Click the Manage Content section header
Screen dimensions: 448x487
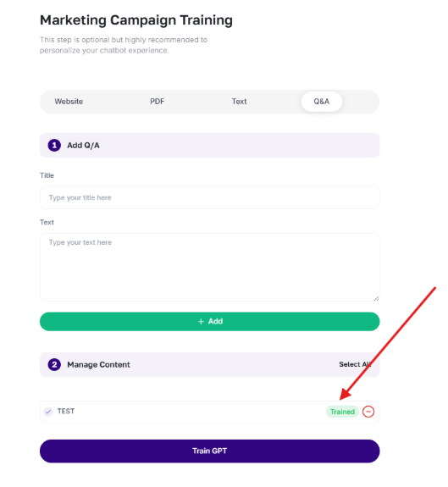pos(209,364)
